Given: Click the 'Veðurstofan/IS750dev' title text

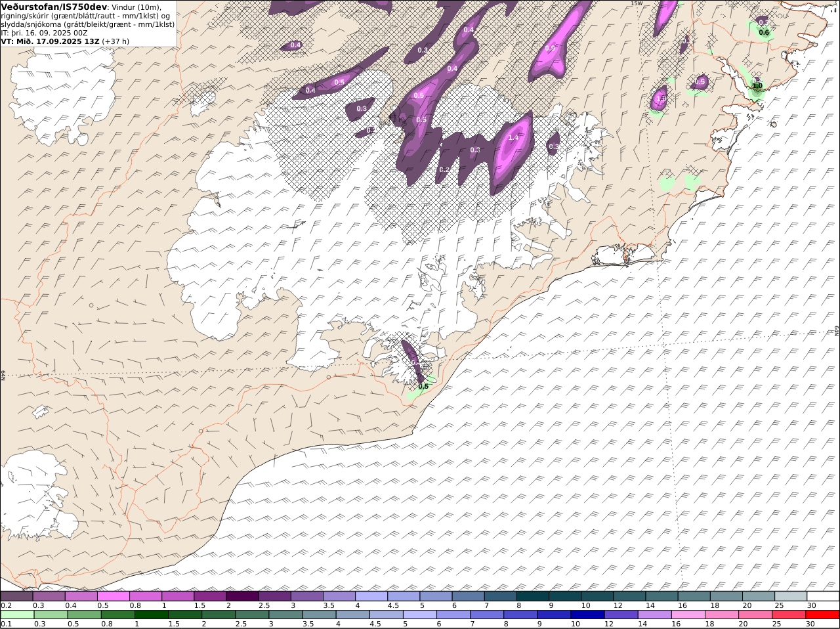Looking at the screenshot, I should pyautogui.click(x=54, y=7).
